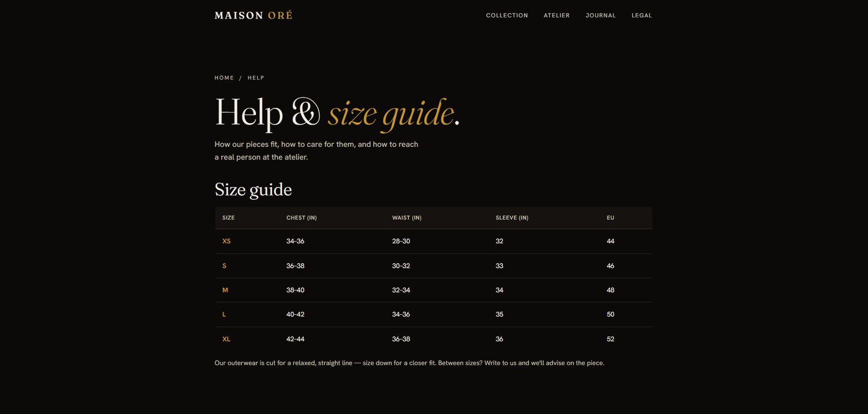Click sleeve value 33
The height and width of the screenshot is (414, 868).
[x=499, y=266]
